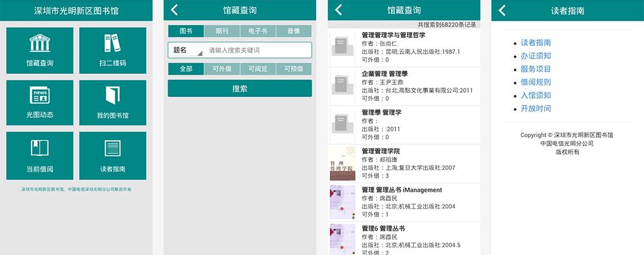Screen dimensions: 644x255
Task: Click the 请输入搜索关键词 keyword input
Action: 258,50
